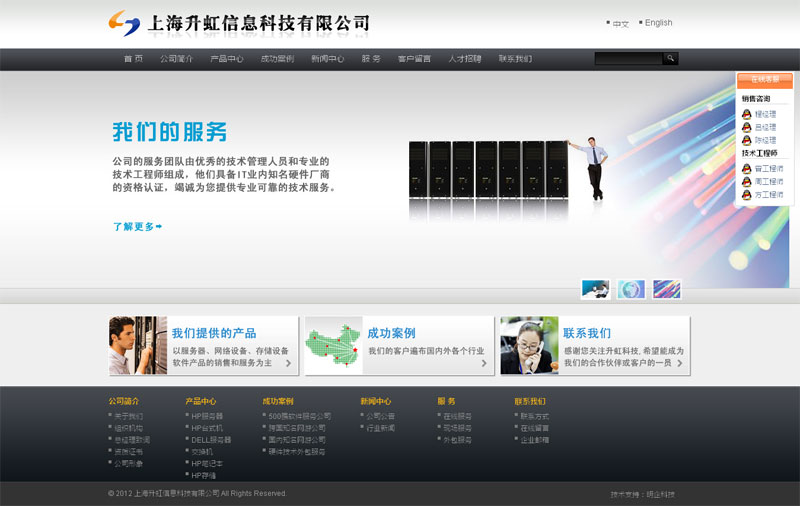
Task: Select the first banner slide thumbnail
Action: click(x=595, y=290)
